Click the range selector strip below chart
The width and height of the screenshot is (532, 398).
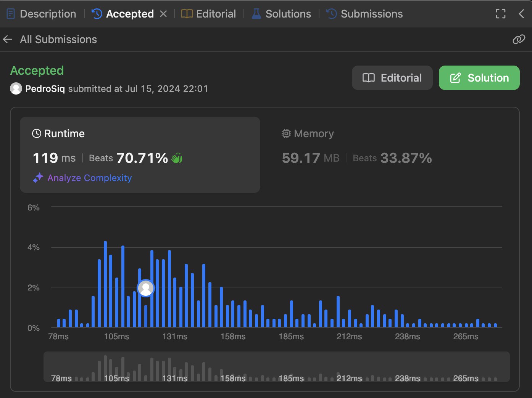click(x=277, y=367)
